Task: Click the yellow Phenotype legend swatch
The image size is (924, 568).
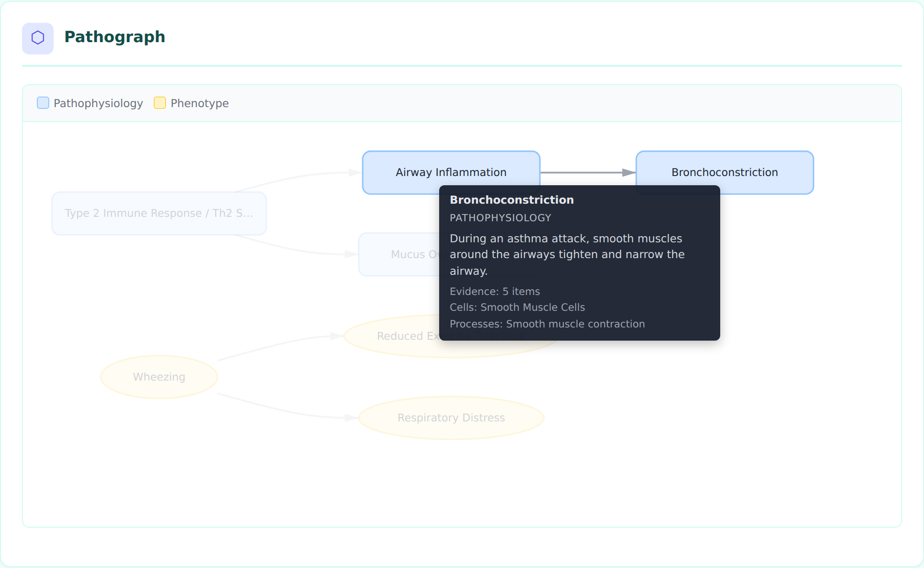Action: click(160, 103)
